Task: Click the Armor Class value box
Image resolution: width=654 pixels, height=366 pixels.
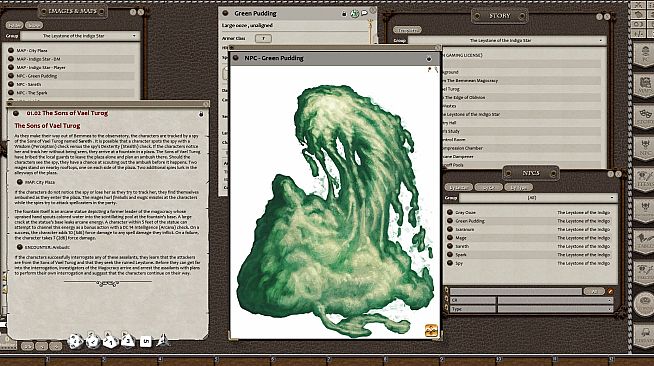Action: 263,38
